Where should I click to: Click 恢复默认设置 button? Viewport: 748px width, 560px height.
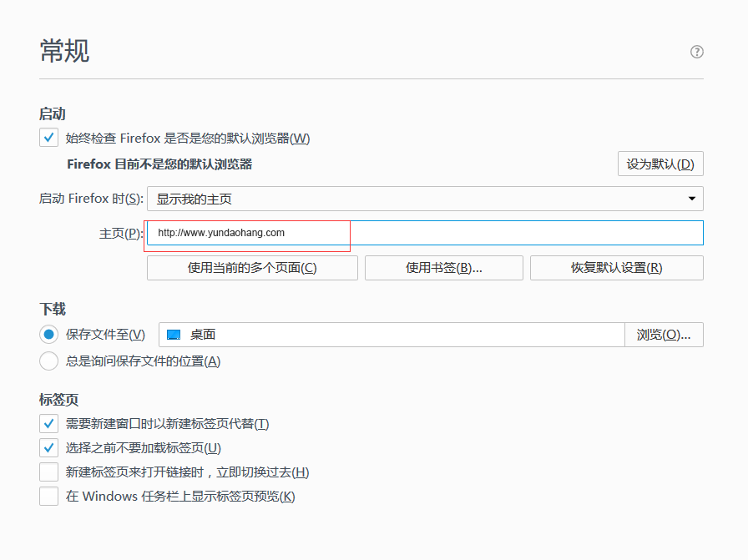tap(616, 268)
